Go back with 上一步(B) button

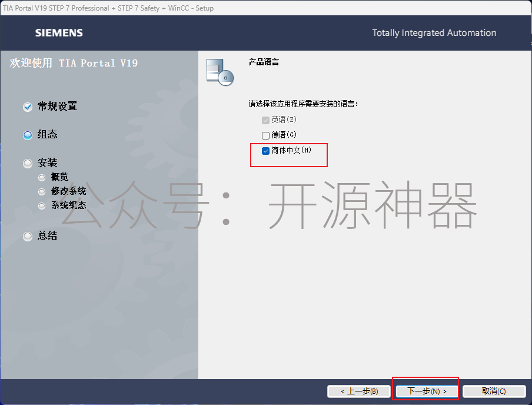point(360,391)
